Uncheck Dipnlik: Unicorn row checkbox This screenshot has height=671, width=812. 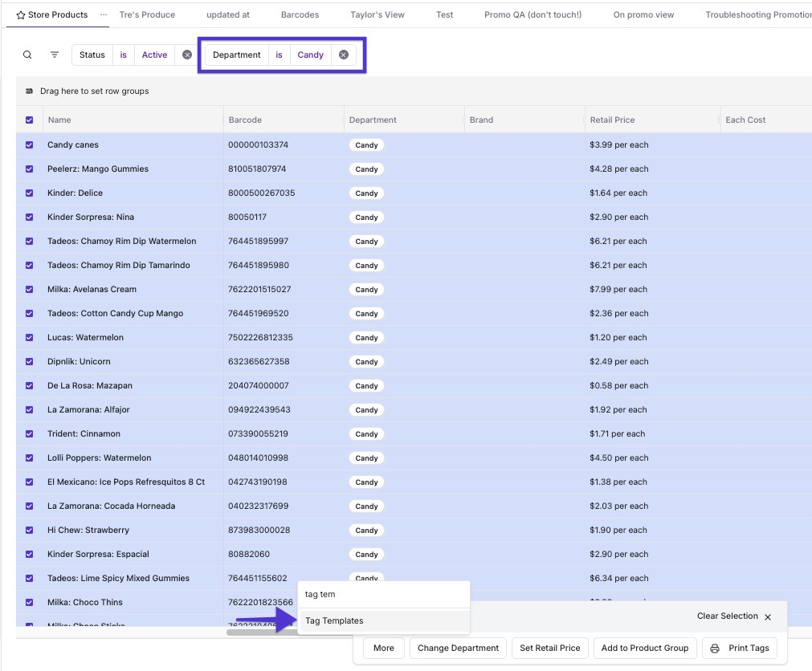pyautogui.click(x=30, y=362)
